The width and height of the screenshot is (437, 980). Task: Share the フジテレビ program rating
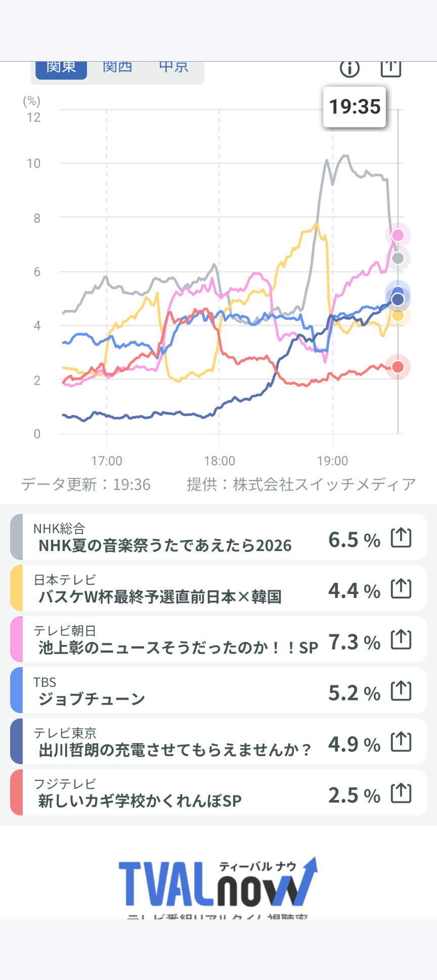[x=401, y=793]
